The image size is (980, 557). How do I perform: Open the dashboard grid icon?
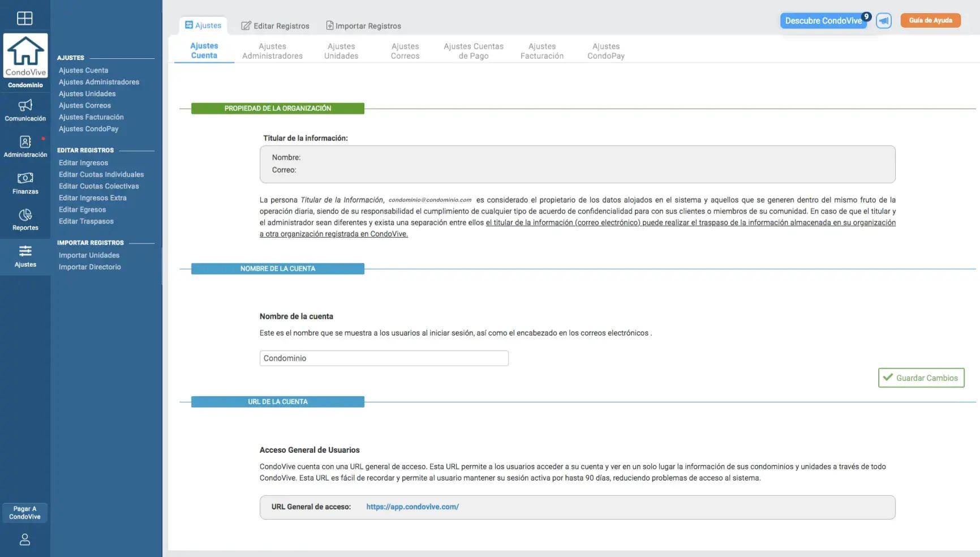pos(25,18)
